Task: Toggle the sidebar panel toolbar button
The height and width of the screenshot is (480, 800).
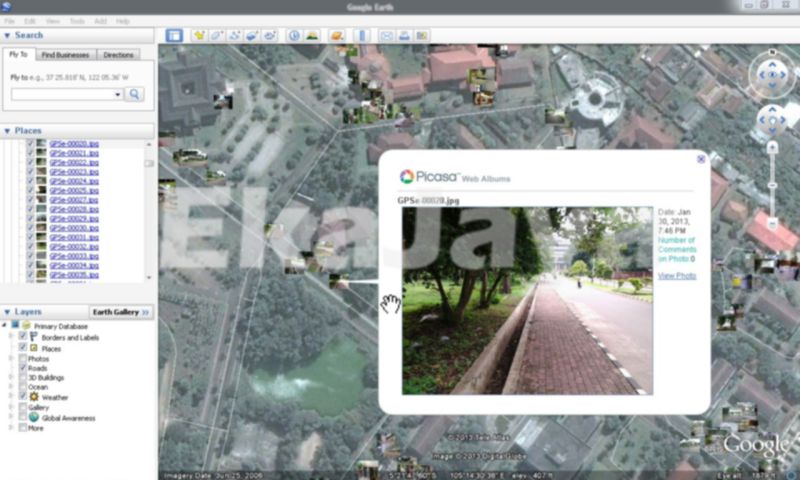Action: tap(174, 35)
